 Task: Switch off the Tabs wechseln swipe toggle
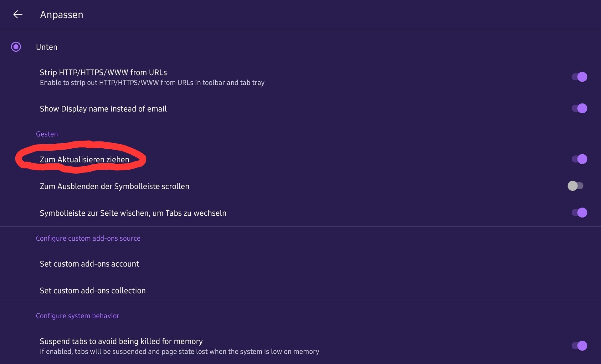coord(579,213)
